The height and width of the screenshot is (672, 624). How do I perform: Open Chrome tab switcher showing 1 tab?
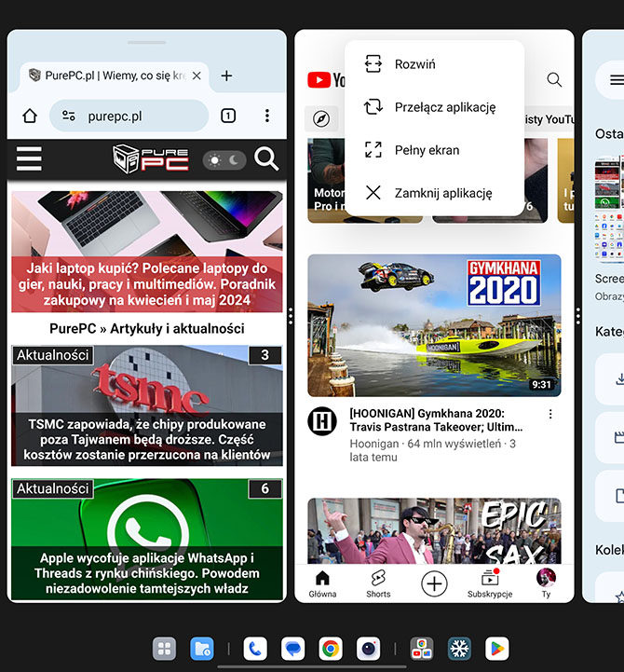[228, 116]
